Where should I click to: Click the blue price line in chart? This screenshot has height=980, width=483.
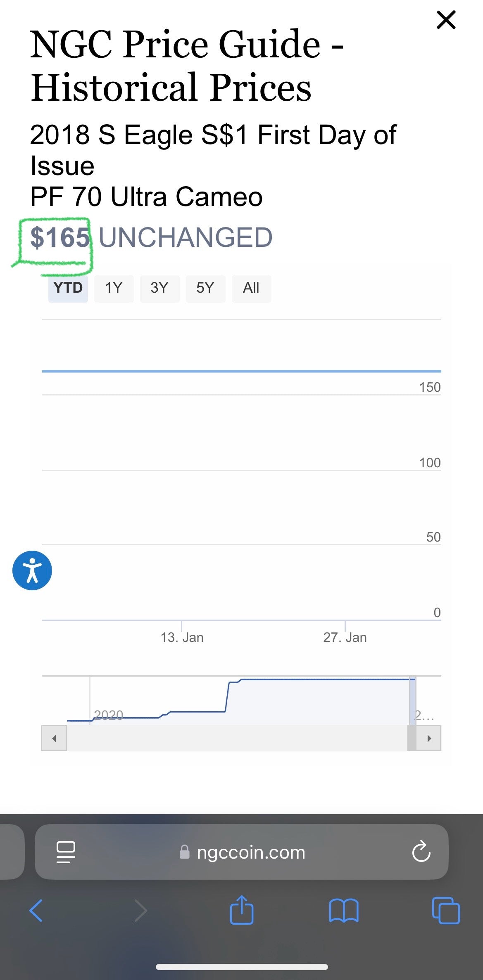(x=241, y=371)
